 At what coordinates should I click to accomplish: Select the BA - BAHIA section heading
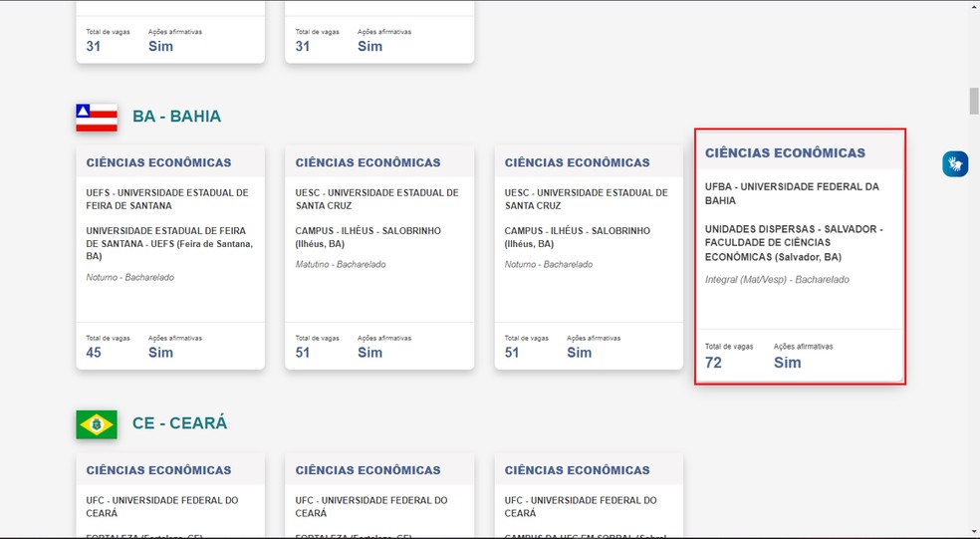177,117
